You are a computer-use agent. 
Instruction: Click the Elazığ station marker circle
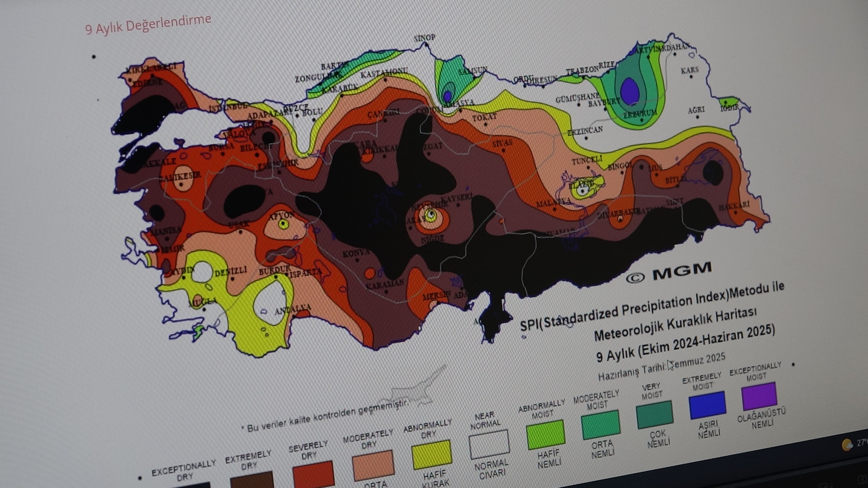tap(583, 191)
